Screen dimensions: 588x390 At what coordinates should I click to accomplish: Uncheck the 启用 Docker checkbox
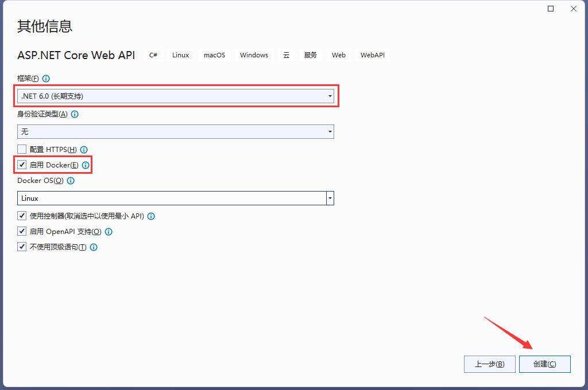tap(22, 165)
